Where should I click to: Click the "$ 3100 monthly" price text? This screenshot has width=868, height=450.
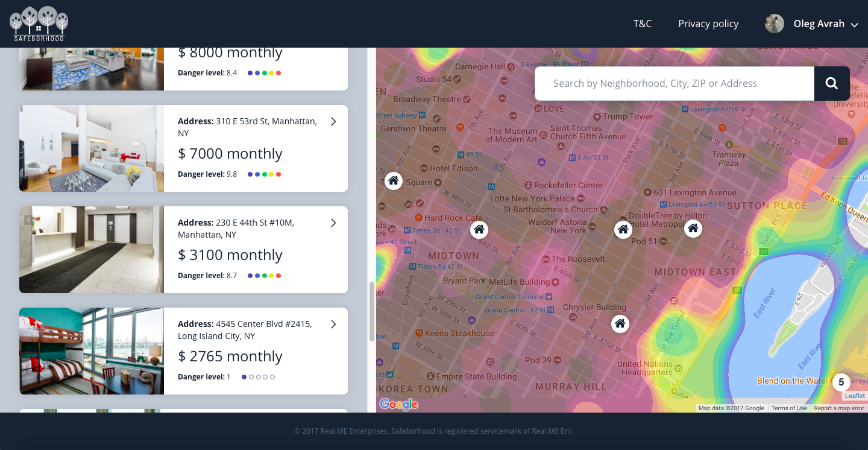click(230, 255)
